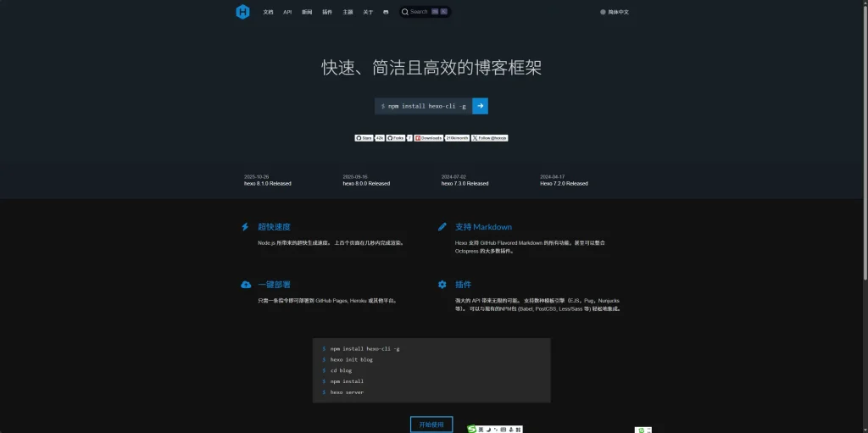Open the Hexo 7.2.0 Released news
The height and width of the screenshot is (433, 868).
(564, 183)
